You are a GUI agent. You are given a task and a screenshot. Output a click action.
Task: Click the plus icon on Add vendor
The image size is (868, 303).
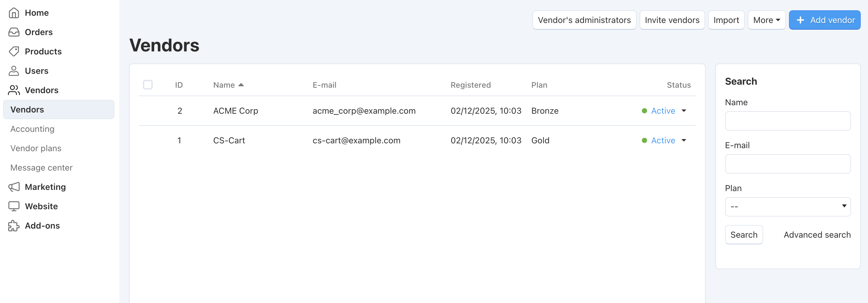point(800,20)
